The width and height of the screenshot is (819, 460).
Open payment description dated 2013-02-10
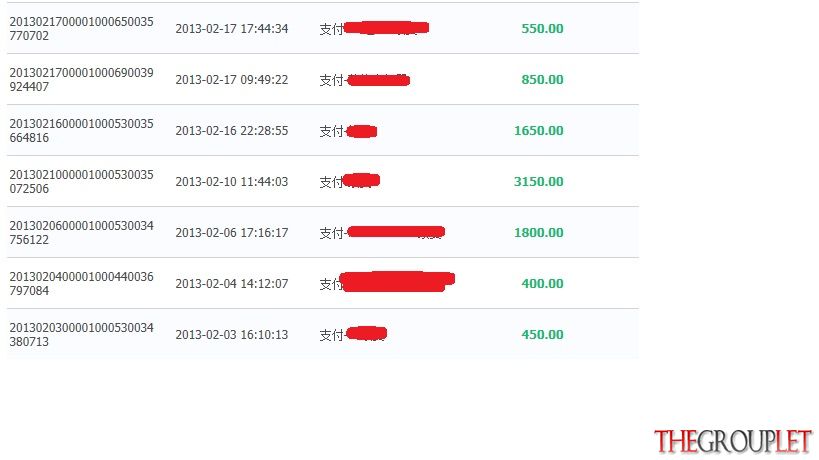pyautogui.click(x=349, y=181)
